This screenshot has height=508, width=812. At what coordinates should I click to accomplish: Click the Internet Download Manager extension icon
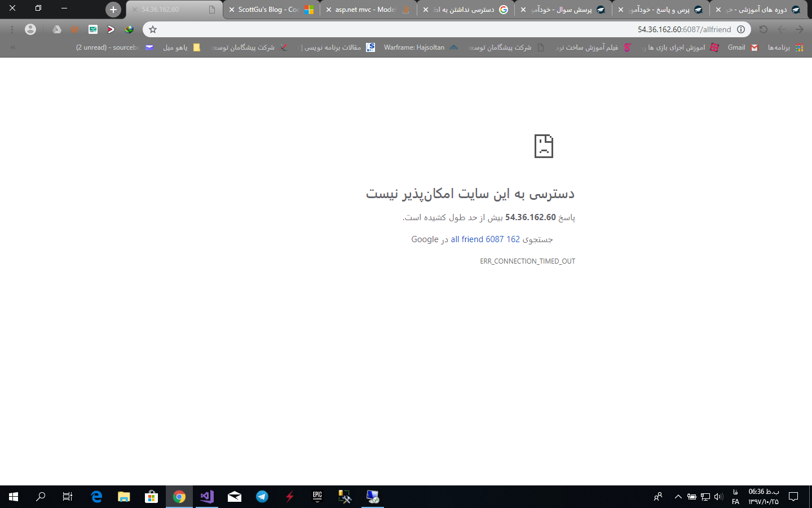[x=129, y=29]
